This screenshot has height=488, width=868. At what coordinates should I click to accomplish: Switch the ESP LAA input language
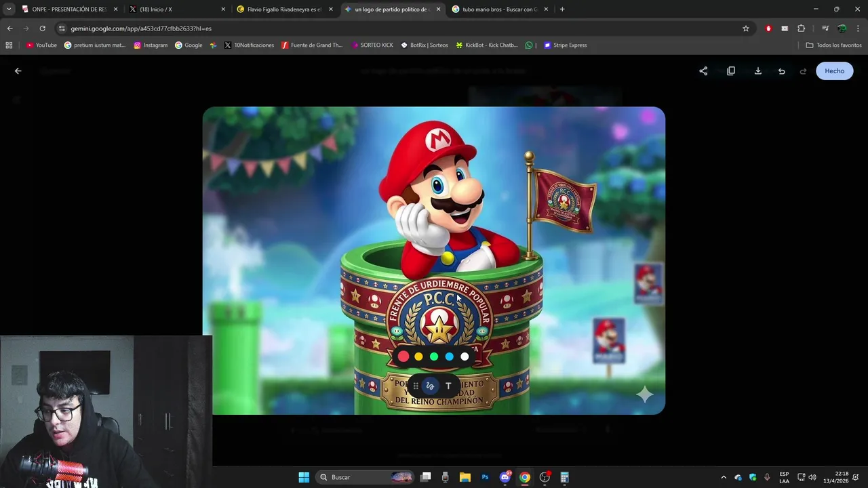click(785, 477)
